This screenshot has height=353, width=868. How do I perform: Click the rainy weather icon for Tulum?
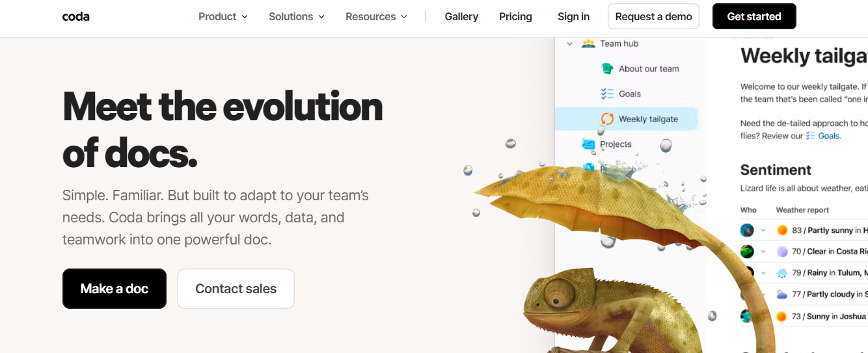pyautogui.click(x=782, y=273)
